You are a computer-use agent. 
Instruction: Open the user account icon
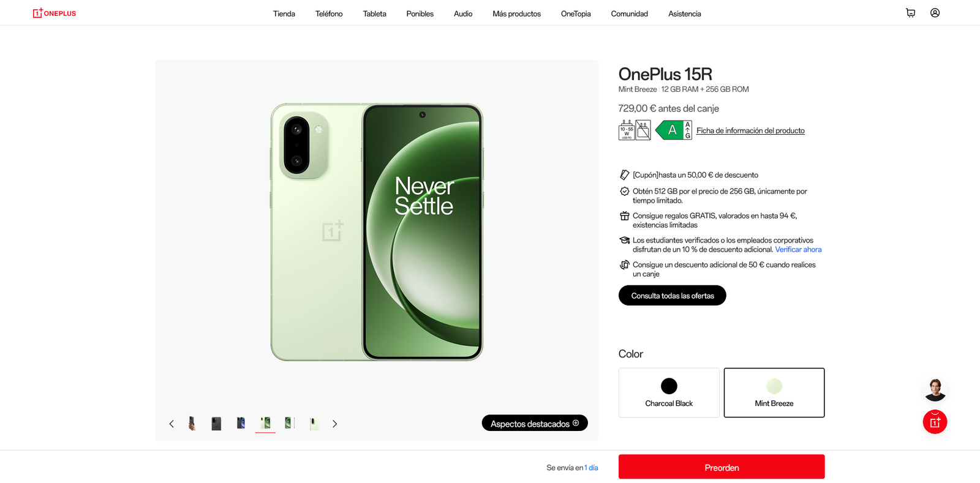pyautogui.click(x=935, y=13)
